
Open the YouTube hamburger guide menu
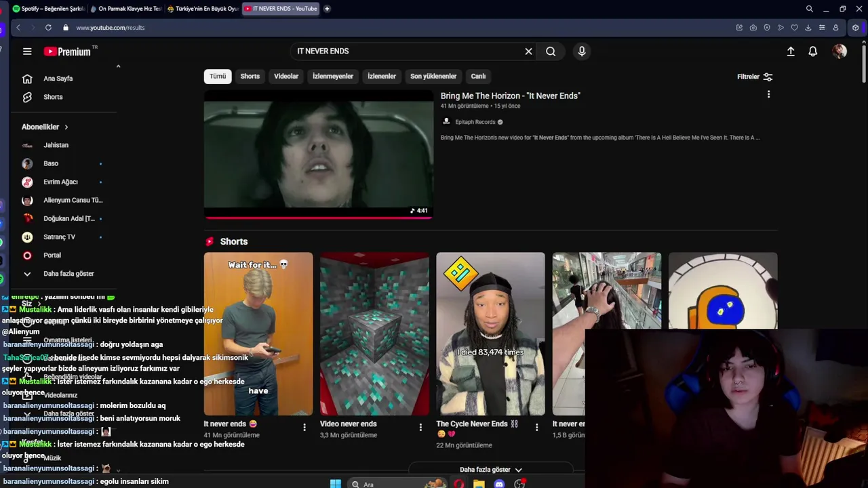coord(27,52)
